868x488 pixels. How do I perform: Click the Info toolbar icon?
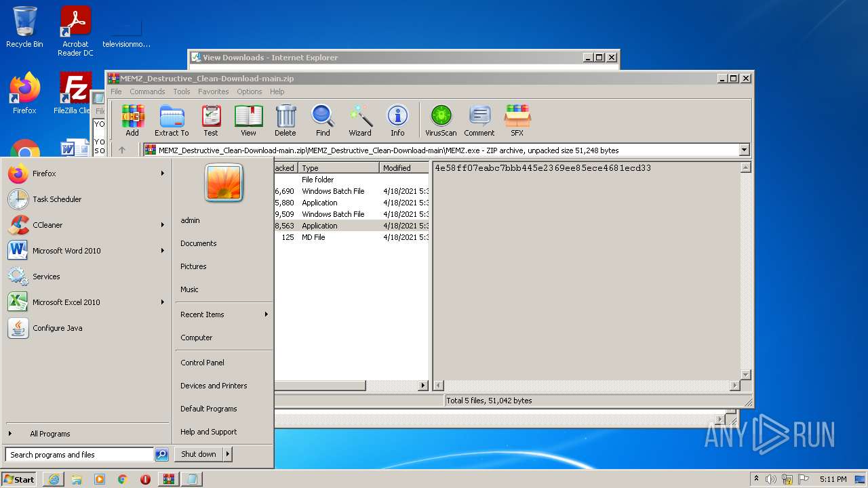[x=397, y=121]
